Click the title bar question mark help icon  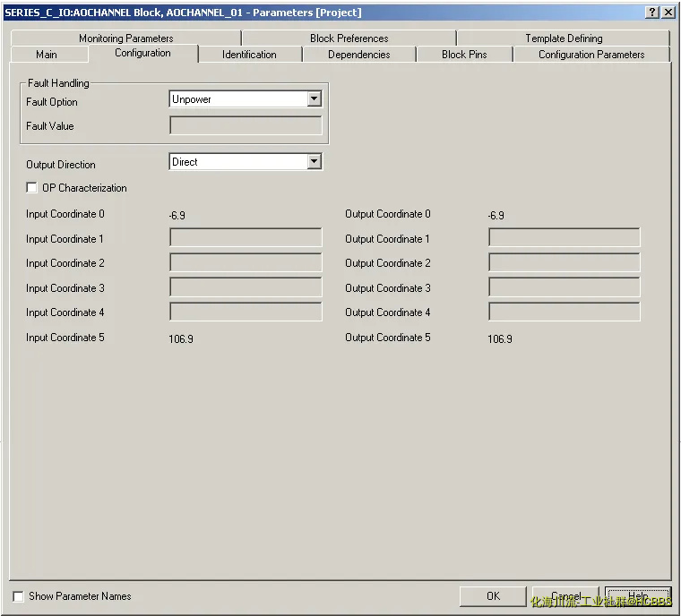click(651, 12)
